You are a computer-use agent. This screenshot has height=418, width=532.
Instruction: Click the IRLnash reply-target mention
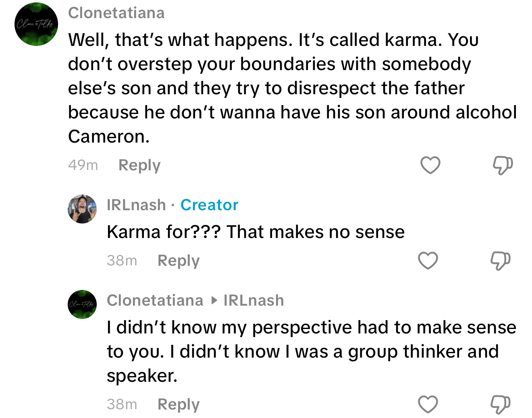(x=254, y=300)
